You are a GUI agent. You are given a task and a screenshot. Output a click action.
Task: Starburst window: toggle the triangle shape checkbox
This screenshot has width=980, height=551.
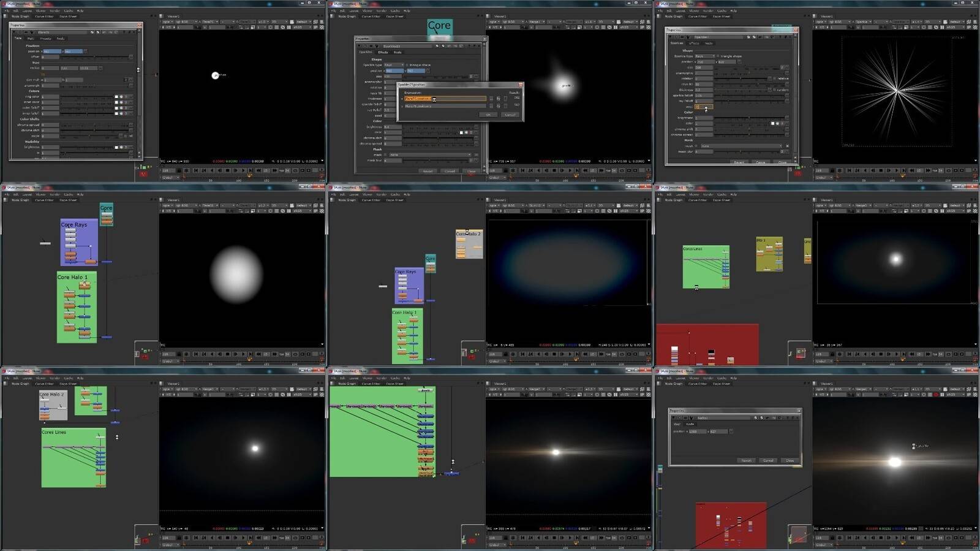(x=718, y=56)
